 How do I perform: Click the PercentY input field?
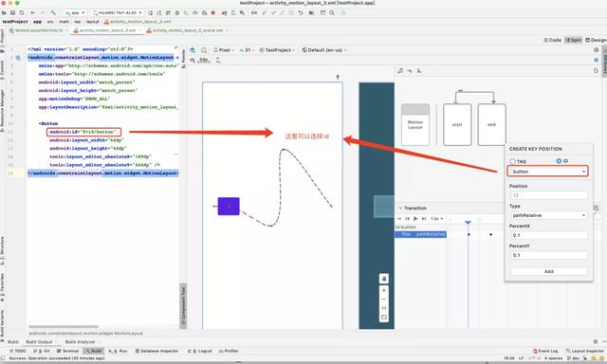[x=548, y=255]
